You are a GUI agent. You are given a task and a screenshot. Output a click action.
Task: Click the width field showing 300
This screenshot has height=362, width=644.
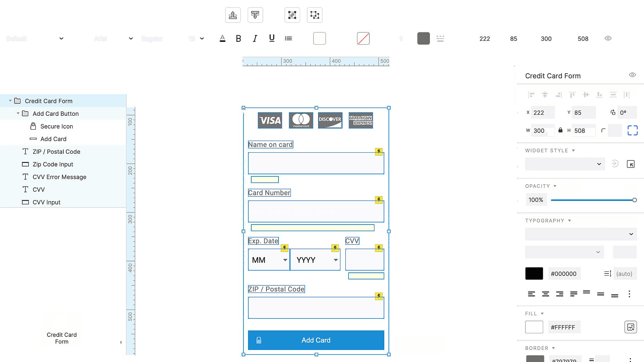(543, 131)
